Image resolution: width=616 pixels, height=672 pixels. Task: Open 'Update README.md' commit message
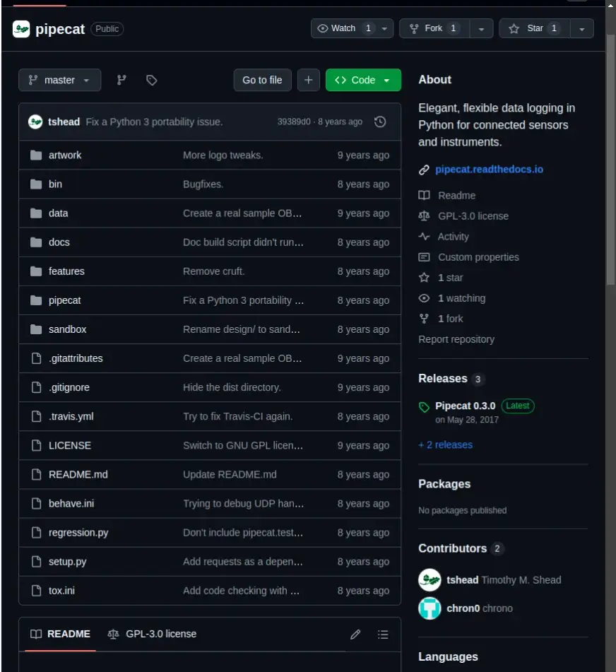pyautogui.click(x=230, y=474)
